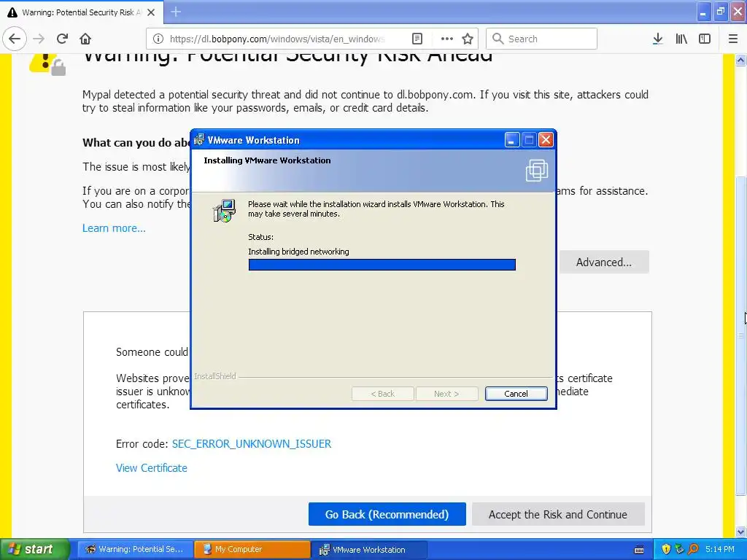Screen dimensions: 747x560
Task: Bookmark this page with the star icon
Action: 468,39
